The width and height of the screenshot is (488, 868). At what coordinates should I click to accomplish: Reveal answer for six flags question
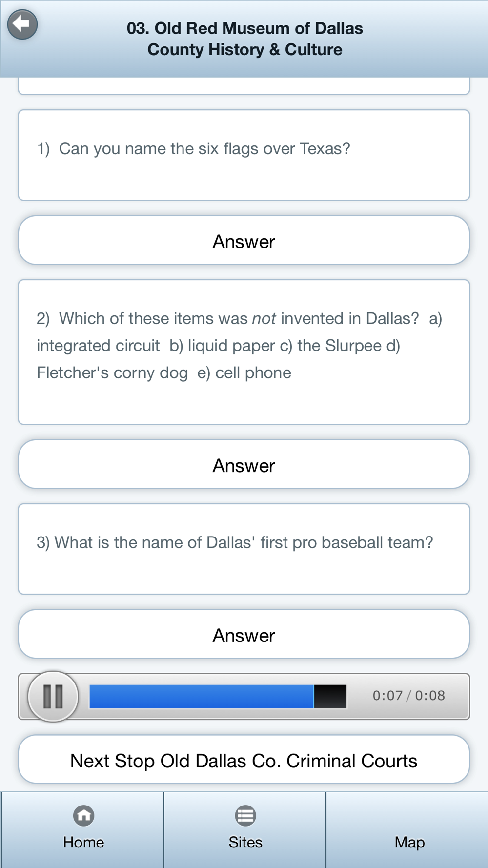tap(244, 241)
